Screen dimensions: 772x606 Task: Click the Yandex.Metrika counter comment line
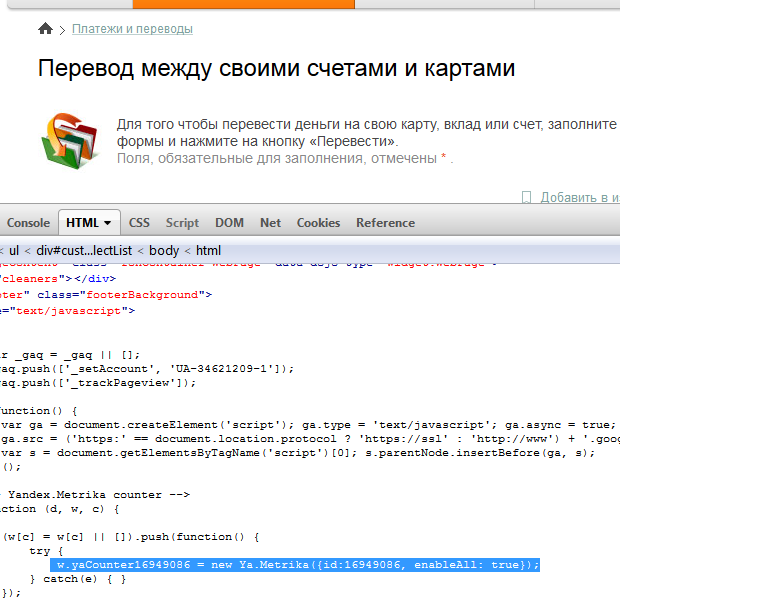coord(95,495)
